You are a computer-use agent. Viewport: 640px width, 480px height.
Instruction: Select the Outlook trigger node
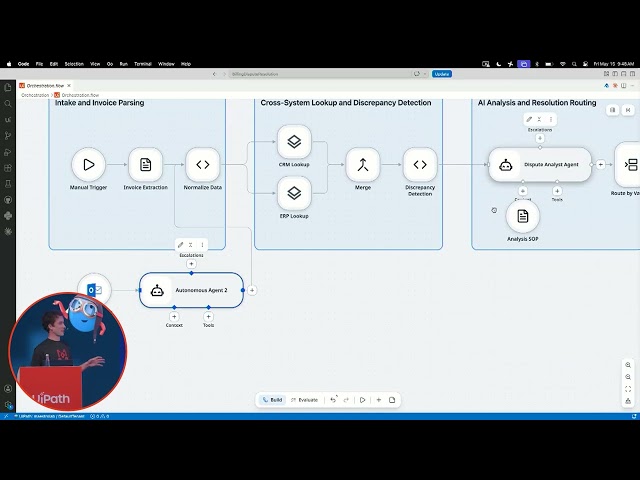click(x=94, y=290)
